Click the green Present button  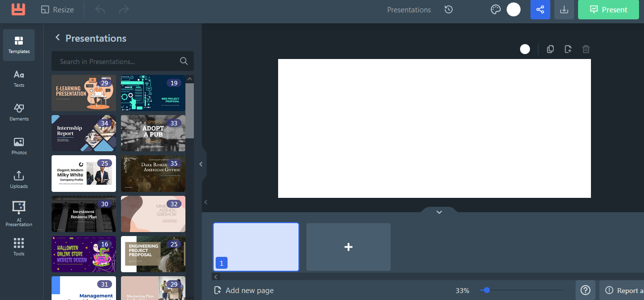(608, 9)
